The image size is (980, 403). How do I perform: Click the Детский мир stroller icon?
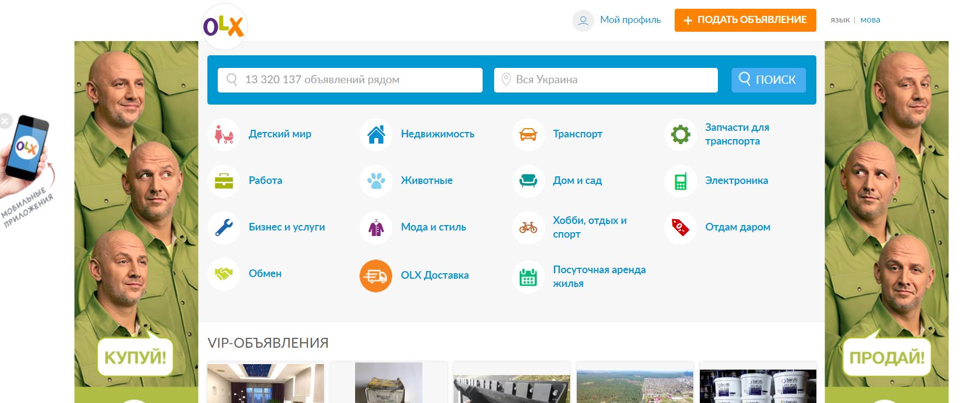coord(224,134)
